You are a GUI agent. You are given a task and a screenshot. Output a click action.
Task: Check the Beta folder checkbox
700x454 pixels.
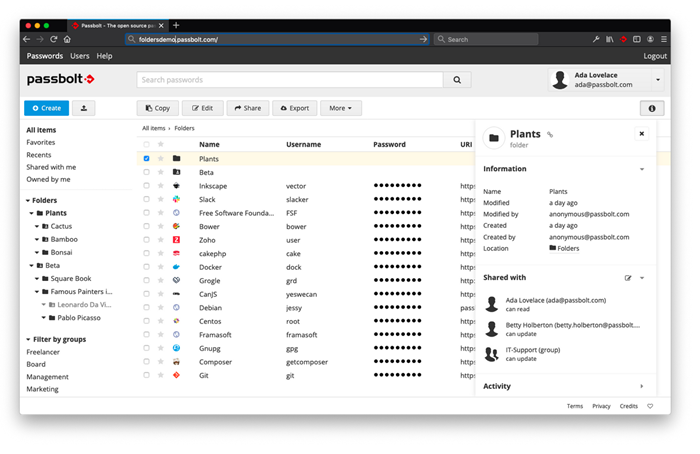point(146,172)
